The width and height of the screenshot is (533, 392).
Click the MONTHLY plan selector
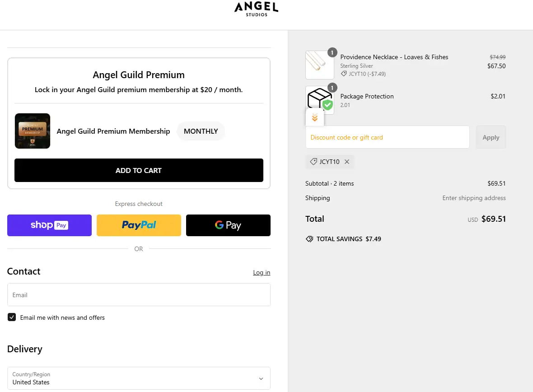[201, 131]
